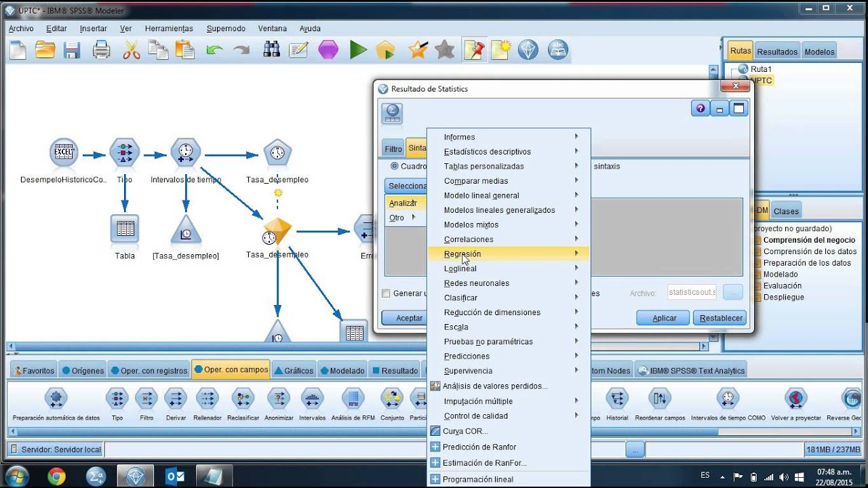Pick Análisis de RFM palette node
This screenshot has height=488, width=868.
coord(353,399)
